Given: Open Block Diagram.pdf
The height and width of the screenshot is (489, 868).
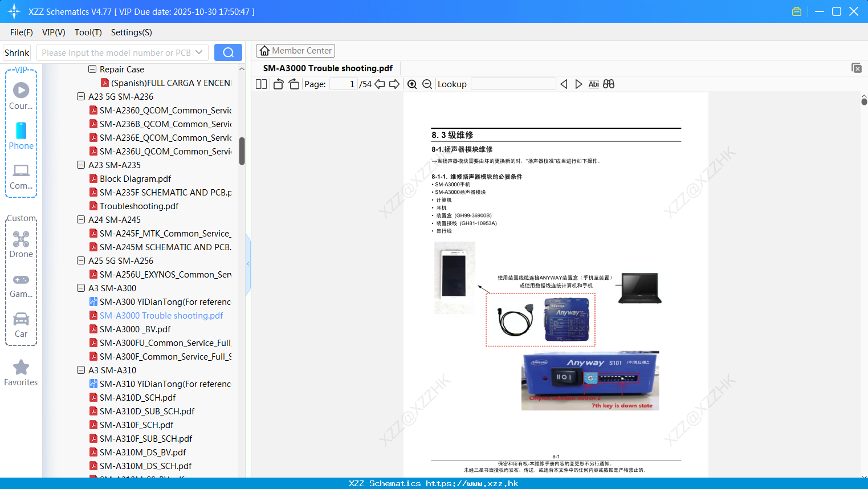Looking at the screenshot, I should coord(135,178).
